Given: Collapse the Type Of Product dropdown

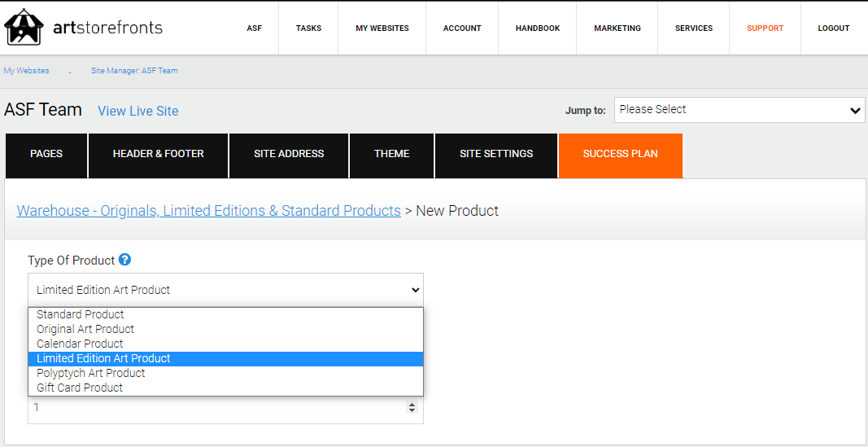Looking at the screenshot, I should click(226, 290).
